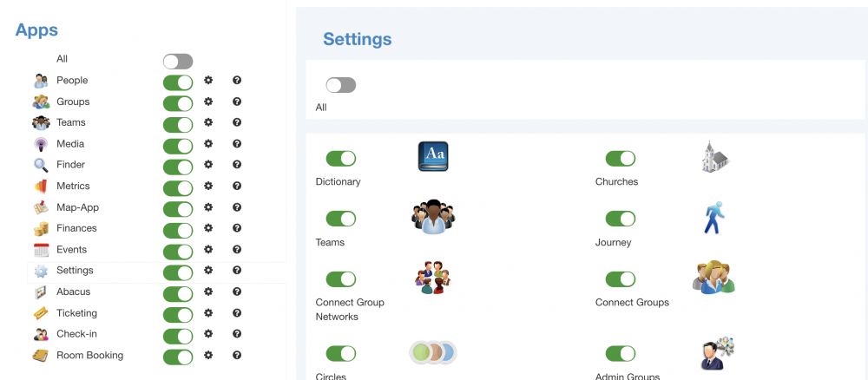Turn off the Media app toggle
The image size is (868, 380).
tap(178, 146)
